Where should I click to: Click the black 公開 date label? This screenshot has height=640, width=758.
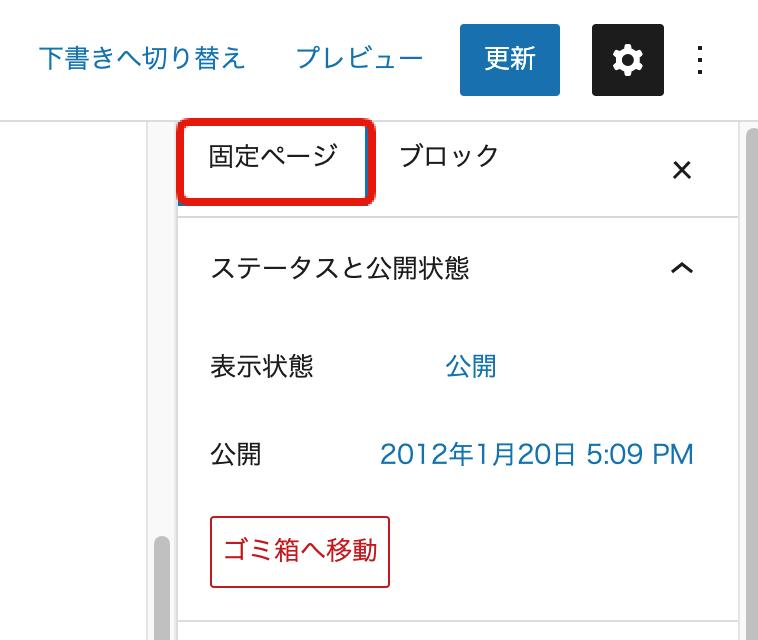236,455
